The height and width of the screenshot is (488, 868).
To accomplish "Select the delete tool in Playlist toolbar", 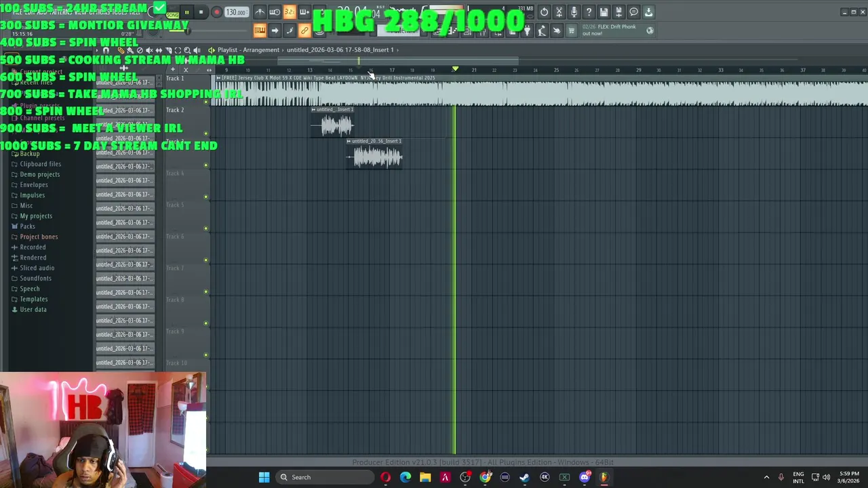I will pyautogui.click(x=140, y=50).
